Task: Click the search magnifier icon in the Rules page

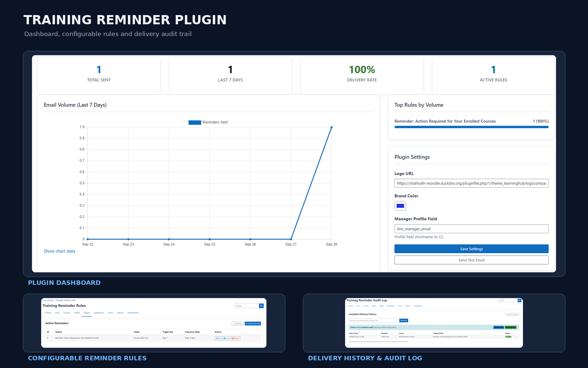Action: 261,306
